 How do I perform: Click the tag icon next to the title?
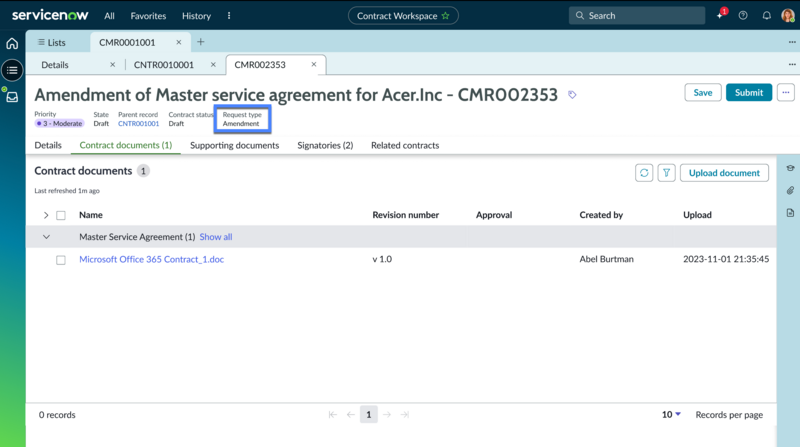572,94
